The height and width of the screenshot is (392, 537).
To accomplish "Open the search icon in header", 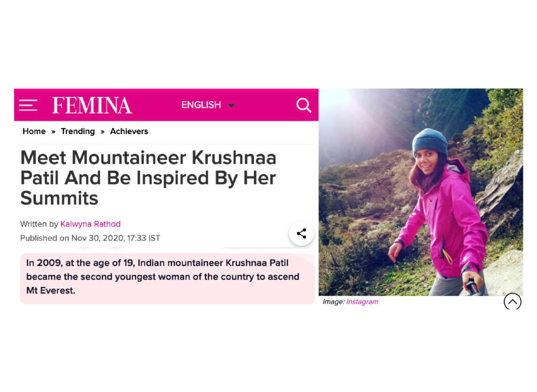I will [304, 105].
